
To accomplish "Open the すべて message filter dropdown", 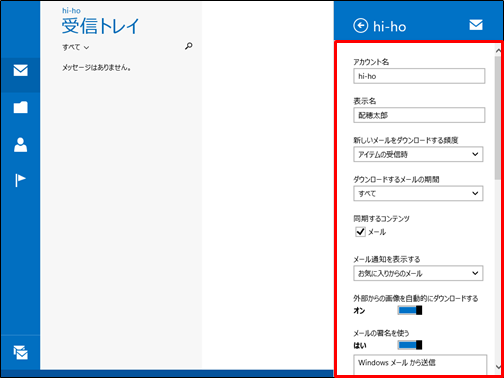I will click(76, 47).
